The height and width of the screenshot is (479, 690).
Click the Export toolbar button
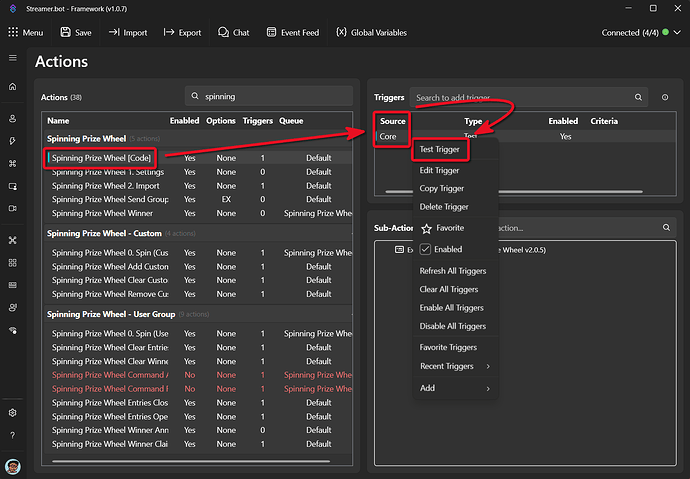pos(182,33)
